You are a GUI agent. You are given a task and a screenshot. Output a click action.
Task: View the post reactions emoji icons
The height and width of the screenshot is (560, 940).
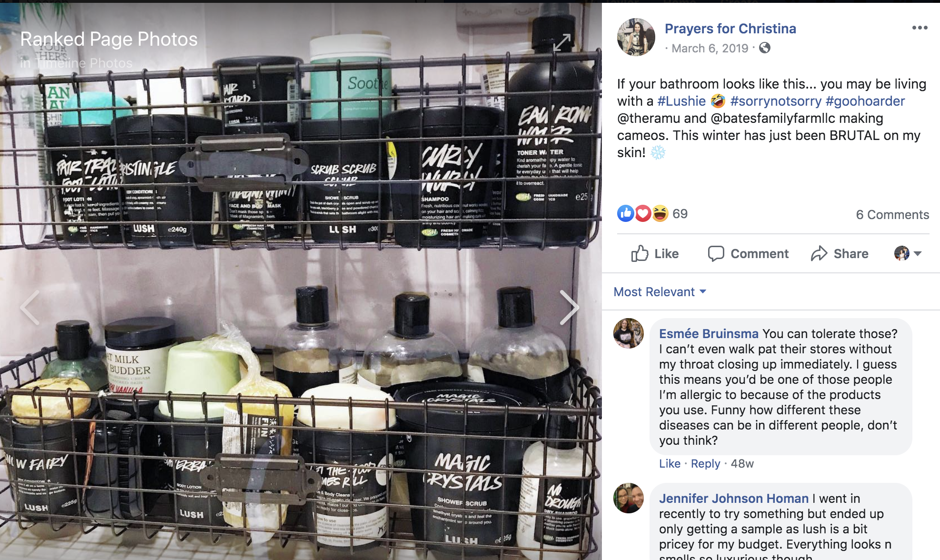pos(643,213)
